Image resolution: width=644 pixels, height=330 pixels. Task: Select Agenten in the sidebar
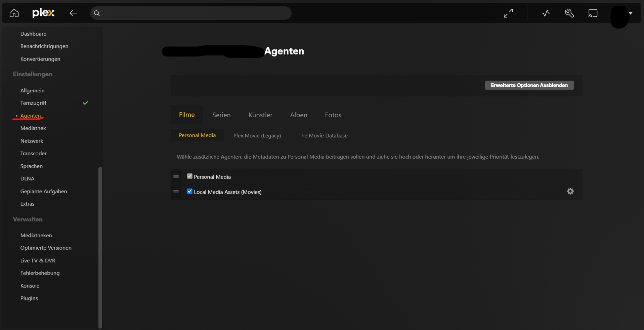point(31,116)
